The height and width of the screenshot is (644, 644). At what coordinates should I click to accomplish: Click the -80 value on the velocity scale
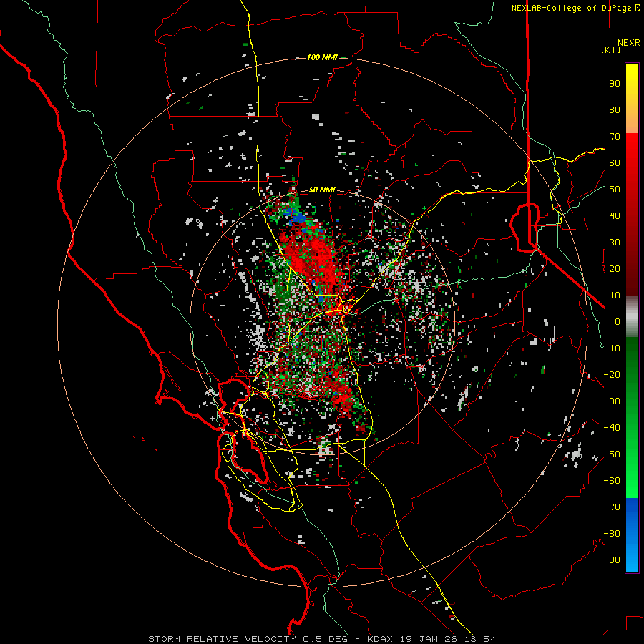pyautogui.click(x=612, y=534)
